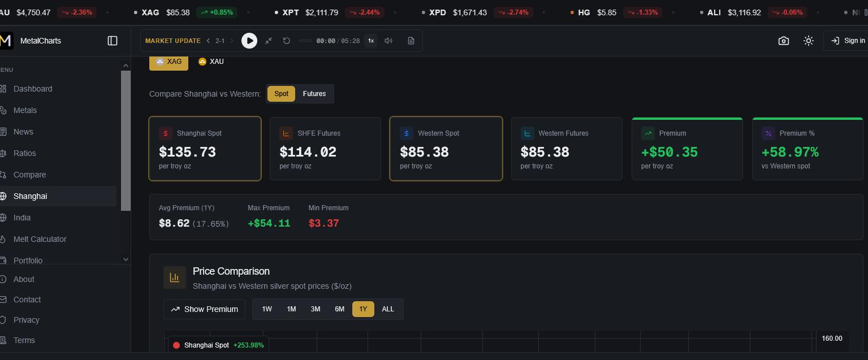Open the Privacy page
Image resolution: width=868 pixels, height=360 pixels.
(26, 320)
